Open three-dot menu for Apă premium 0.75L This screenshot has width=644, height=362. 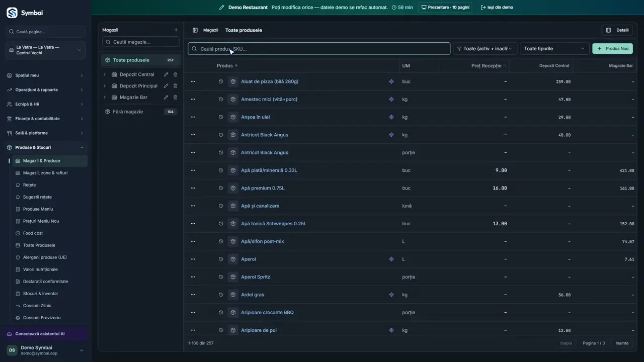(x=193, y=188)
